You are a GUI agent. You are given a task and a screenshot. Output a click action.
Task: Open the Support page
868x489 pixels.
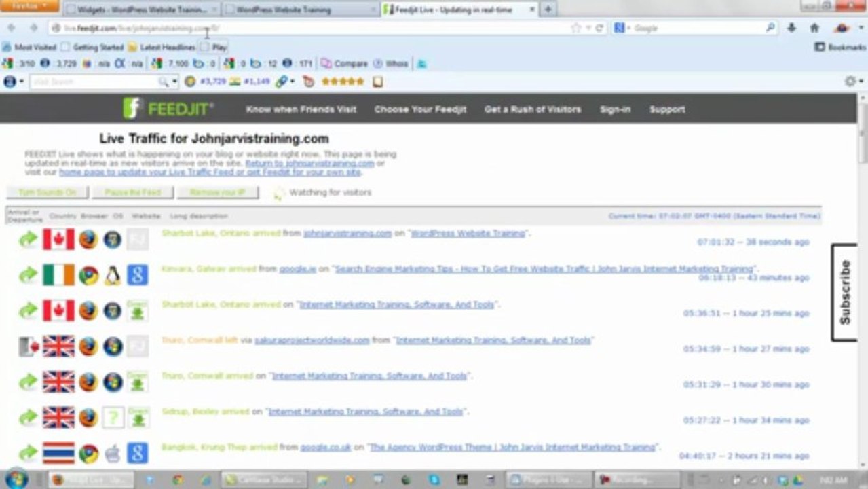coord(667,109)
